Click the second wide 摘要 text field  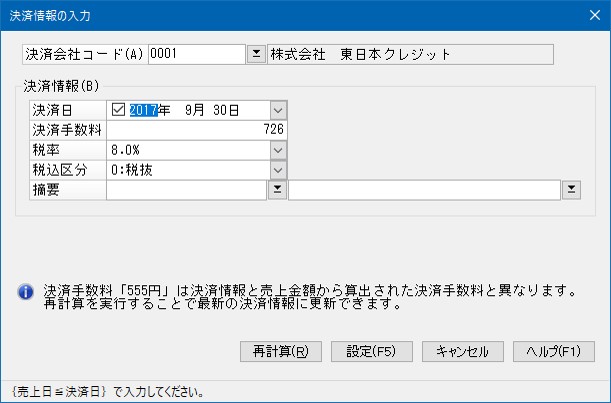424,190
